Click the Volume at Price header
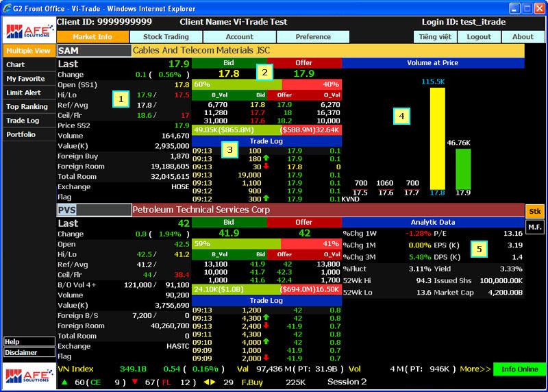The height and width of the screenshot is (392, 548). pyautogui.click(x=433, y=63)
